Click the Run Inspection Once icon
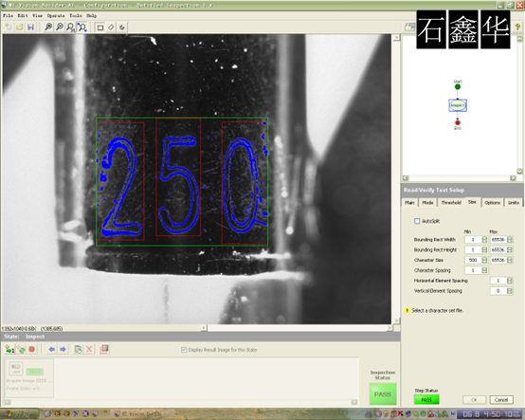 coord(9,349)
